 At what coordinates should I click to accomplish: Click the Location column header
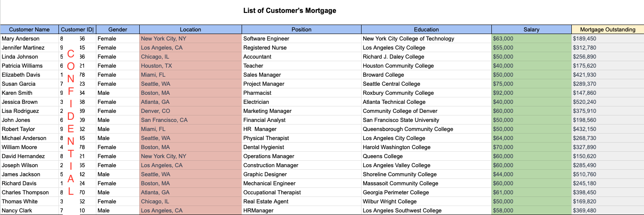point(190,30)
